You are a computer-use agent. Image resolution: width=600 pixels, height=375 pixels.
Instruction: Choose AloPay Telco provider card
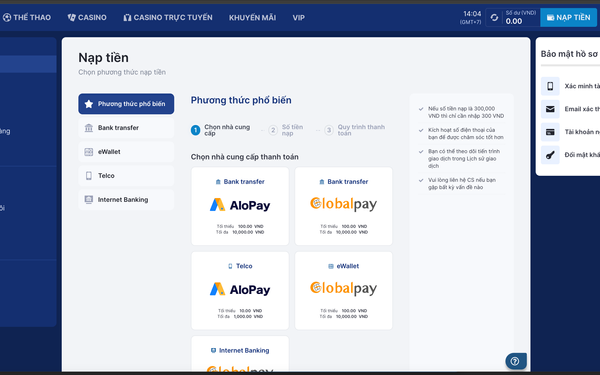click(x=240, y=290)
